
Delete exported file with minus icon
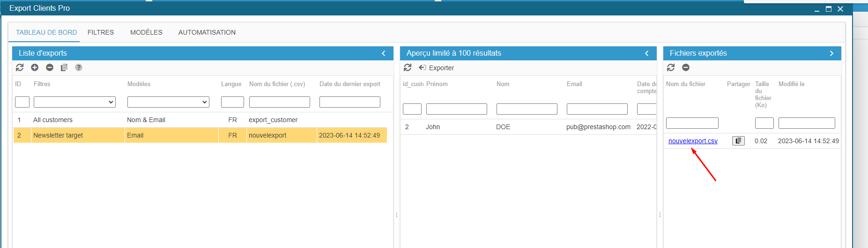pos(686,67)
